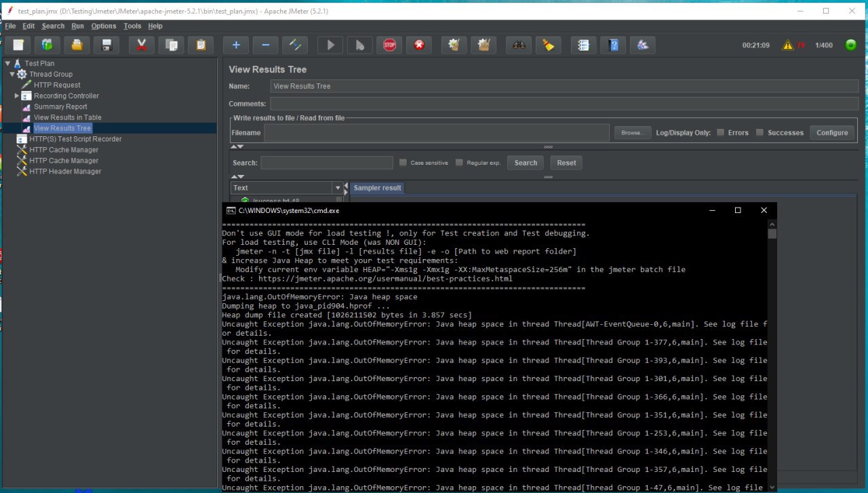Click the up arrow on the divider under Filename
Screen dimensions: 868x493
pos(234,146)
